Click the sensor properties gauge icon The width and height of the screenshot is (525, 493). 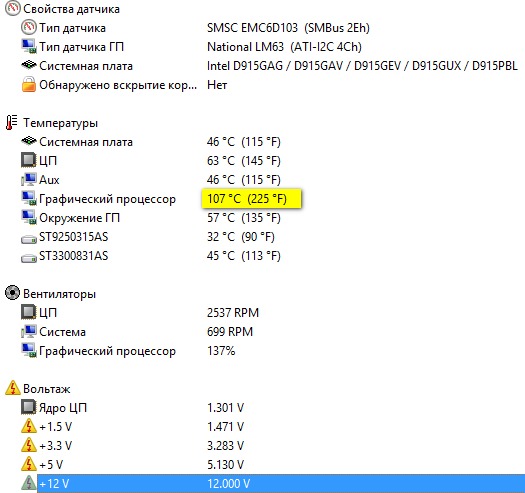point(13,8)
